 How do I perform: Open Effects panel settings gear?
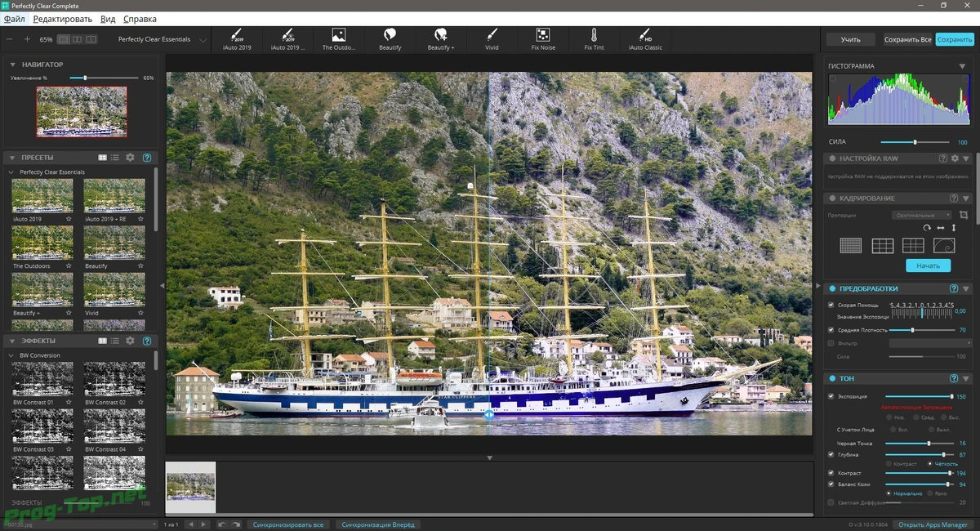coord(130,341)
